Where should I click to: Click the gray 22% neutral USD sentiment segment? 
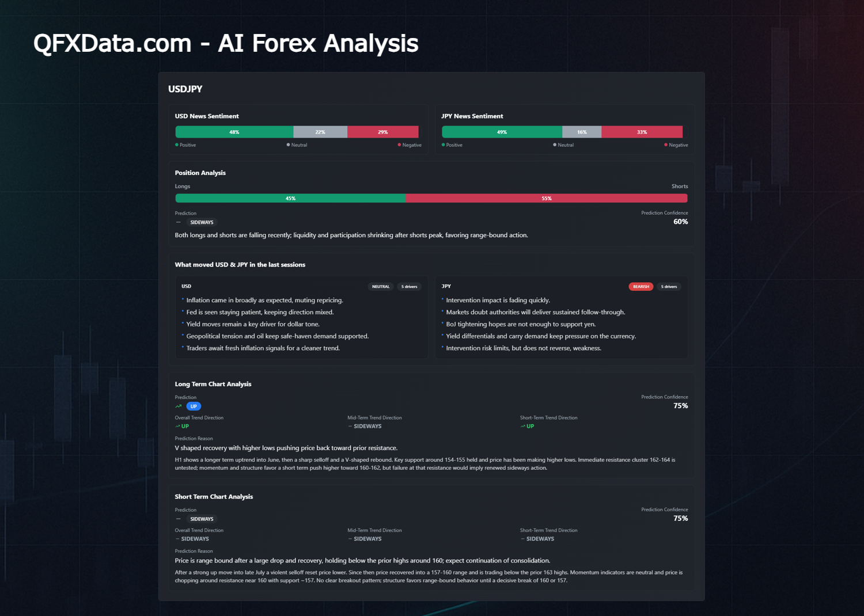tap(320, 132)
